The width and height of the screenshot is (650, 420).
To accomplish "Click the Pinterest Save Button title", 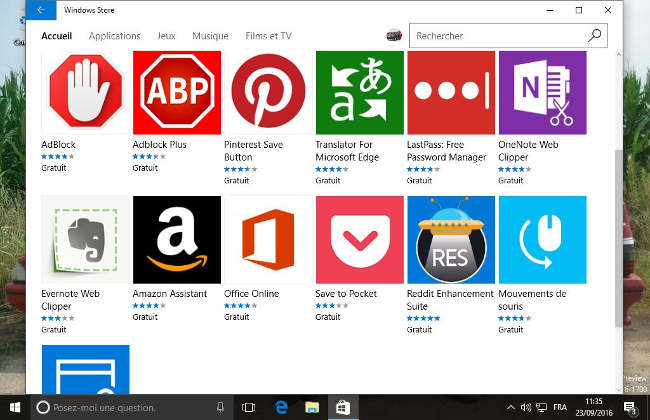I will coord(254,151).
